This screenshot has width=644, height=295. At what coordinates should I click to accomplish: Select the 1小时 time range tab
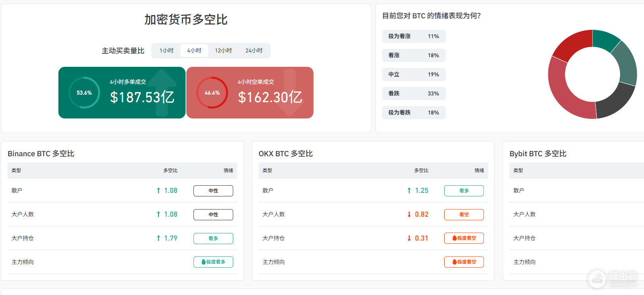(x=166, y=50)
